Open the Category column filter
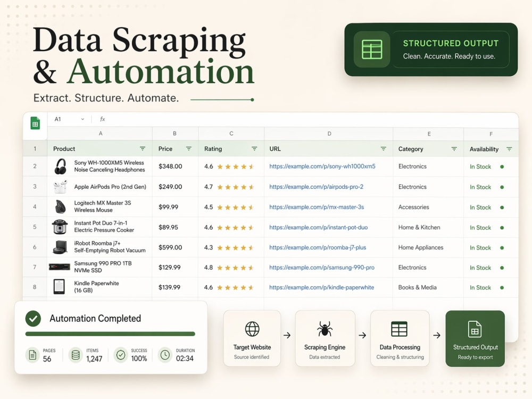 pos(454,148)
